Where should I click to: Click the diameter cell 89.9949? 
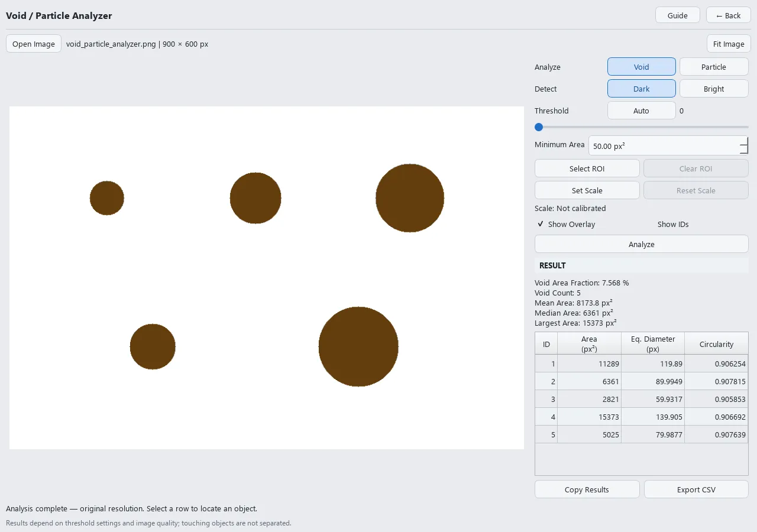coord(653,381)
